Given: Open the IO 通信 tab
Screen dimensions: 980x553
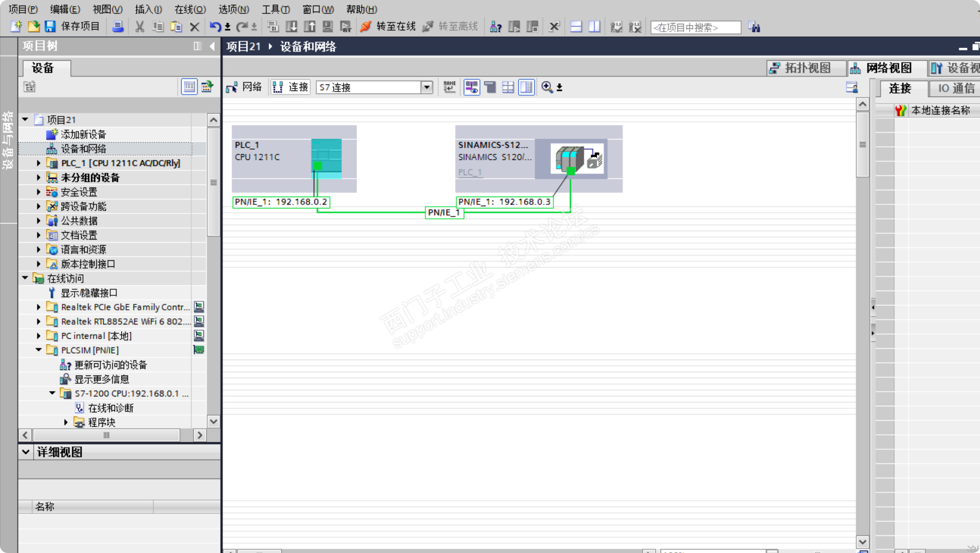Looking at the screenshot, I should [956, 89].
